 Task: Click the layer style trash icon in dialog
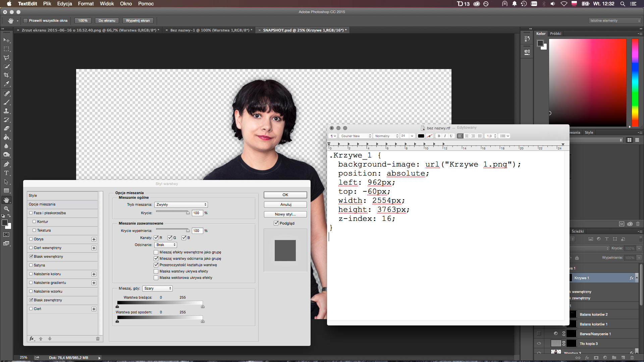(98, 339)
